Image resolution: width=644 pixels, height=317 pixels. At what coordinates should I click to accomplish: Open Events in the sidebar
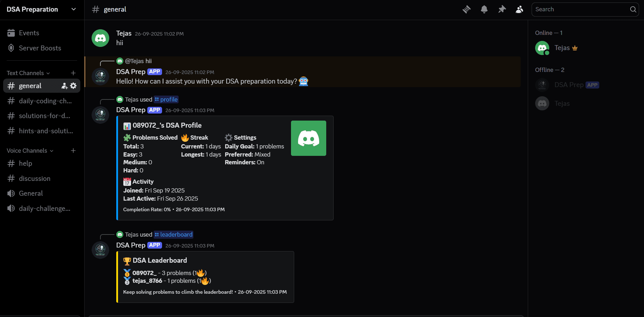tap(42, 33)
